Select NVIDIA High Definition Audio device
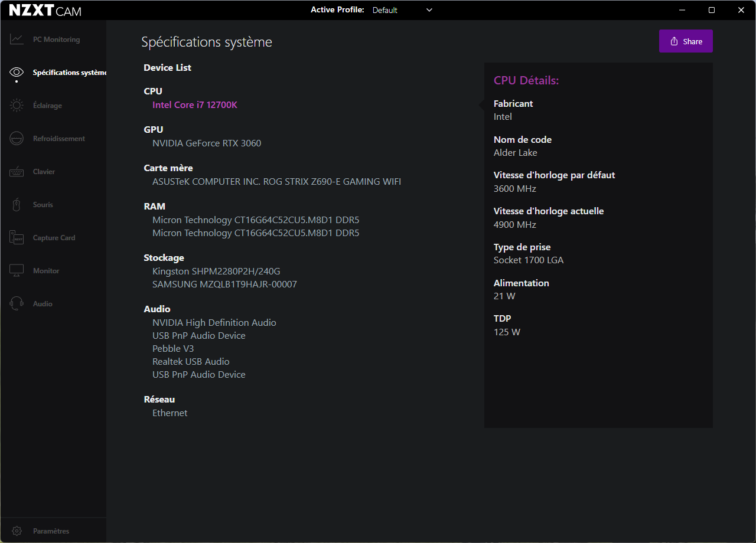The height and width of the screenshot is (543, 756). tap(214, 323)
